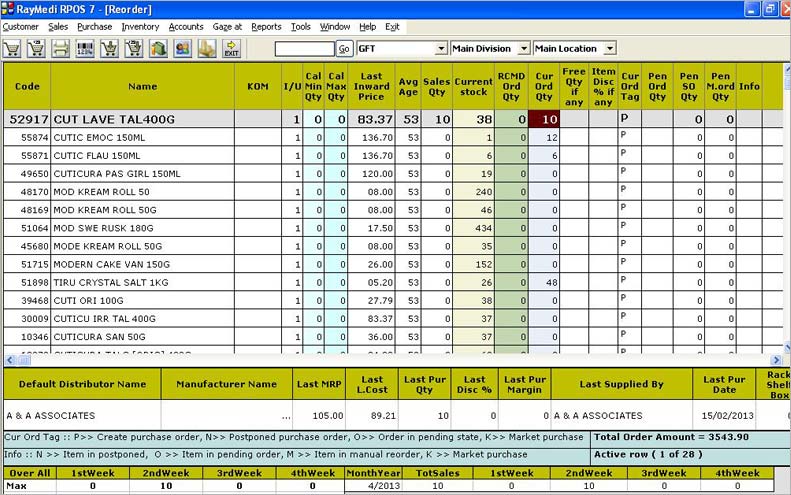Expand the GFT dropdown
The width and height of the screenshot is (791, 495).
click(x=442, y=48)
